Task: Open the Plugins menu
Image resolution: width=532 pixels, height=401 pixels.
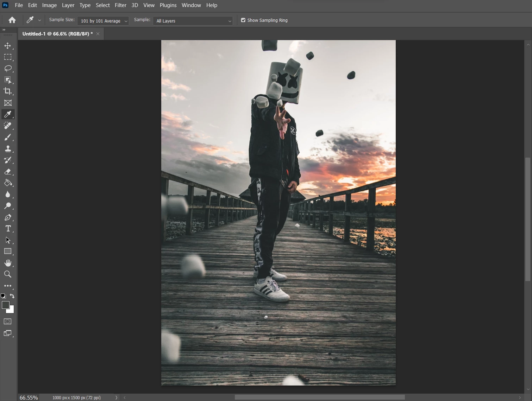Action: click(x=168, y=5)
